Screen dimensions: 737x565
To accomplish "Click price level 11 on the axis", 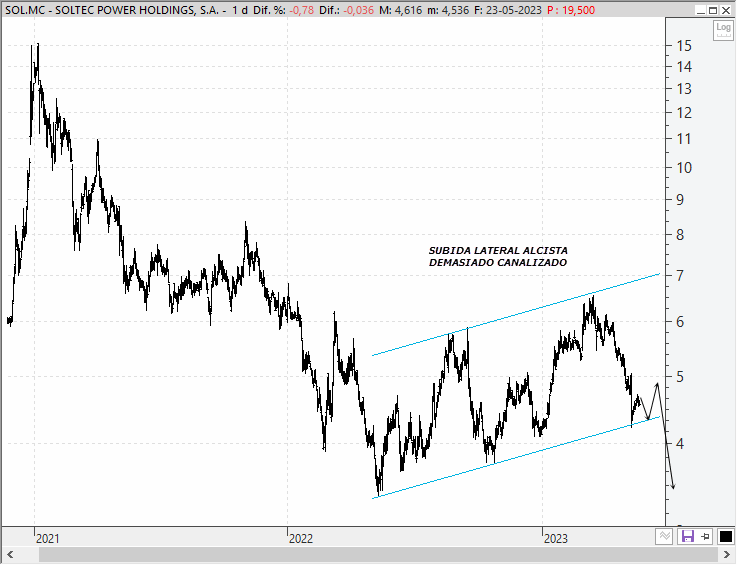I will pos(684,139).
